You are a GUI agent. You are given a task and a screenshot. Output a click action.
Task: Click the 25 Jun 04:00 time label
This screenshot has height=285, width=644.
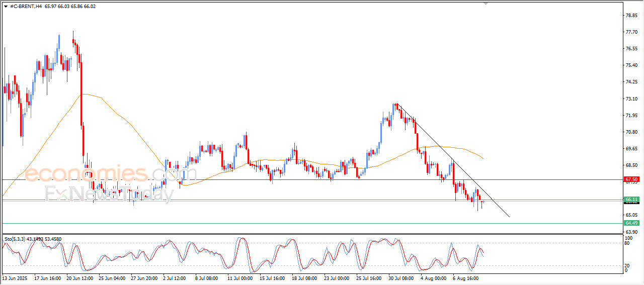point(112,277)
